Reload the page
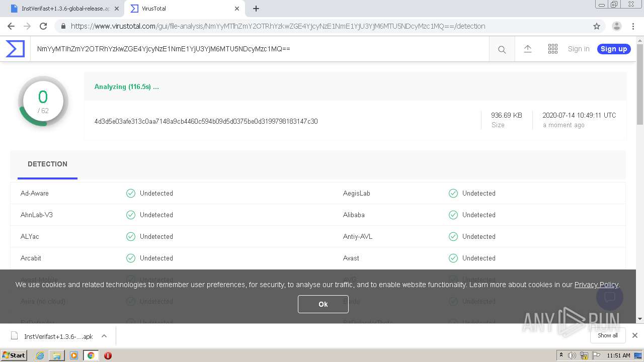Viewport: 644px width, 362px height. 43,26
